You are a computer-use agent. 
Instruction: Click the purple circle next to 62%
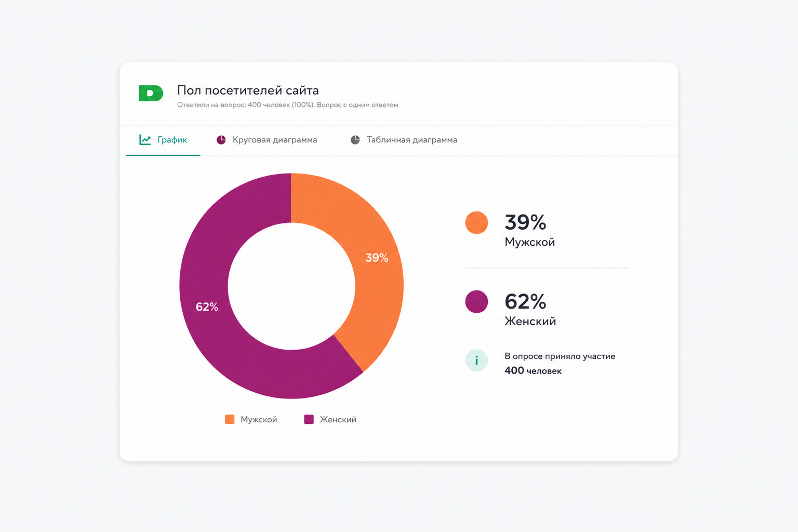point(476,302)
